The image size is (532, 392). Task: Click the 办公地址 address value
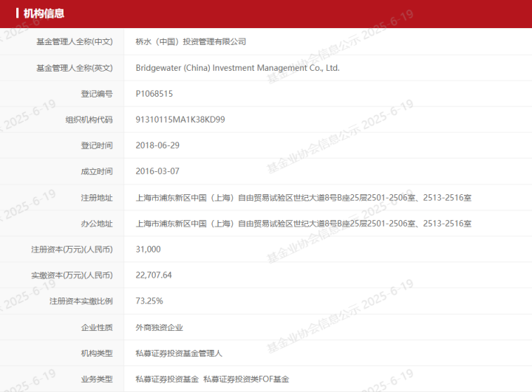point(304,224)
